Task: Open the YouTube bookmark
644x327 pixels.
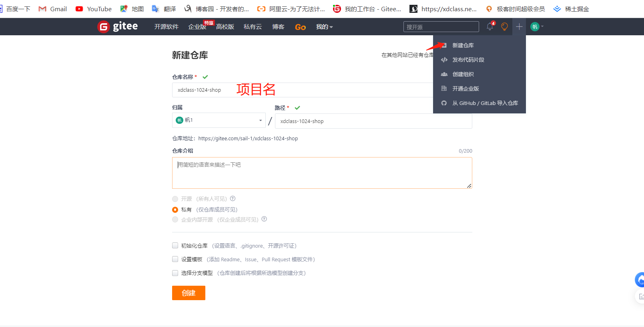Action: click(x=94, y=9)
